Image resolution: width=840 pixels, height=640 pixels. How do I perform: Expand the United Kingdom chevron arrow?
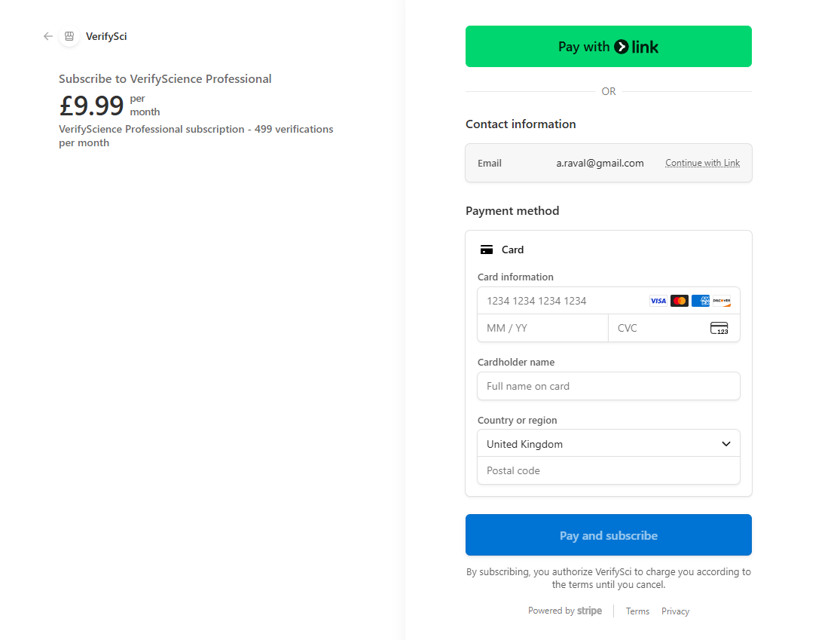[x=726, y=444]
